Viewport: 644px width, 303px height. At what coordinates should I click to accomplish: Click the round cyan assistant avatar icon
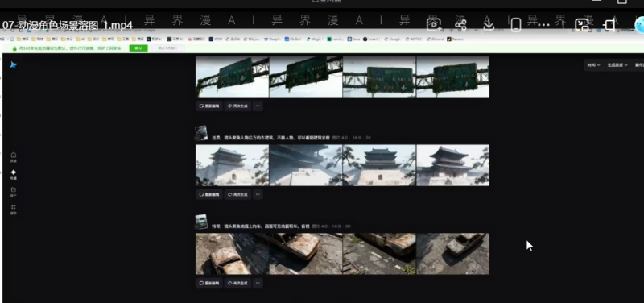click(x=639, y=25)
